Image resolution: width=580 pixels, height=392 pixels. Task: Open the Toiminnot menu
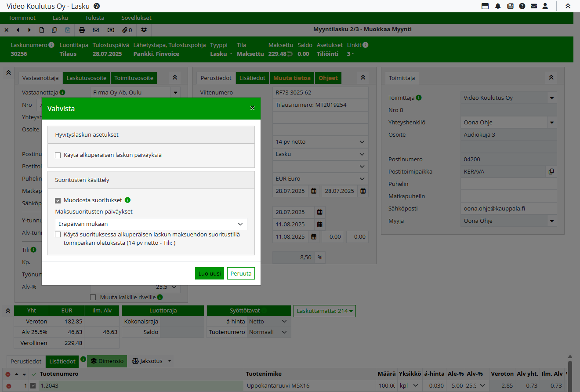pos(23,18)
